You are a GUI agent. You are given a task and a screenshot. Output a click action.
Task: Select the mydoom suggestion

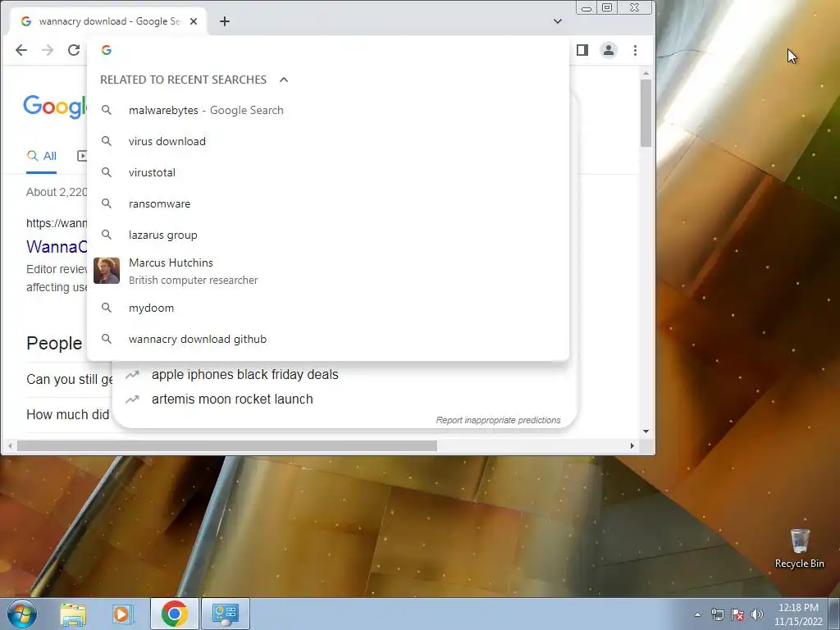click(x=328, y=308)
